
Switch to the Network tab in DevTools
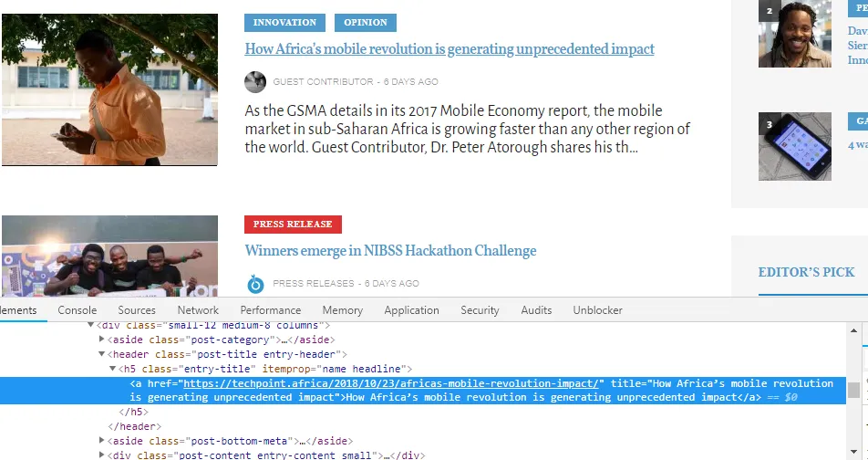[198, 310]
